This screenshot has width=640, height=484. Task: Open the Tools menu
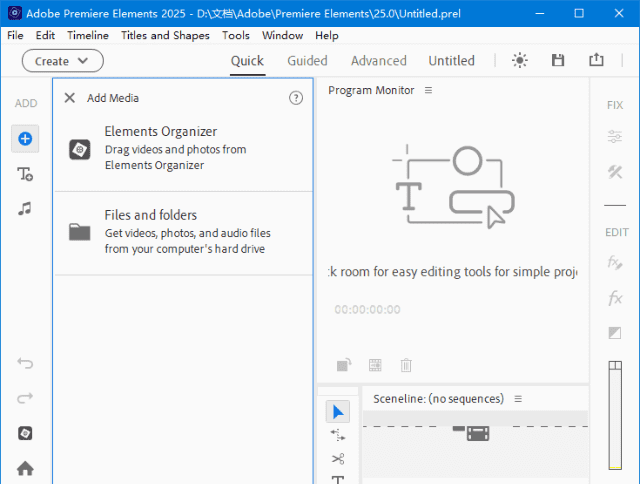(236, 36)
